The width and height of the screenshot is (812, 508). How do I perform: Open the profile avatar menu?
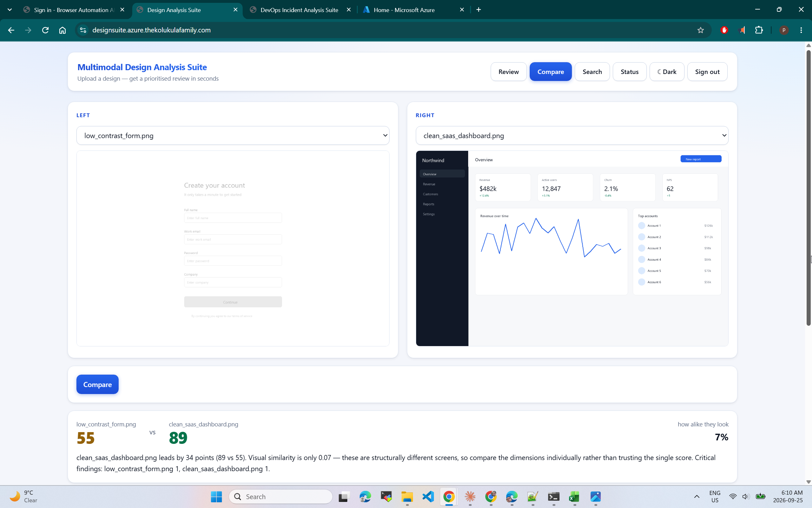coord(784,30)
